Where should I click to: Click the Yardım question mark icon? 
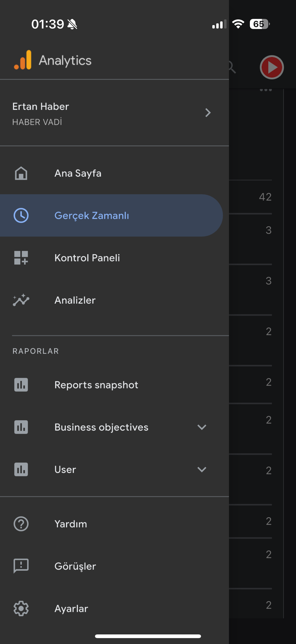pyautogui.click(x=21, y=524)
